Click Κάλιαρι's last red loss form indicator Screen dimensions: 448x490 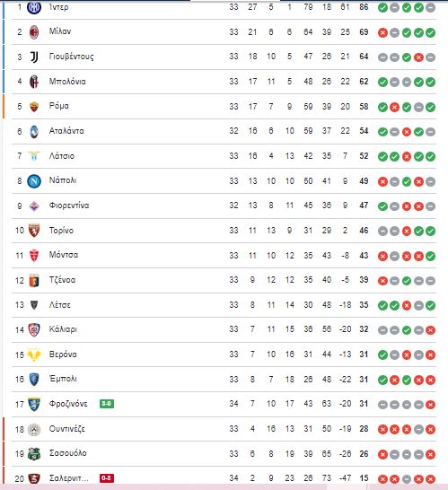(430, 330)
